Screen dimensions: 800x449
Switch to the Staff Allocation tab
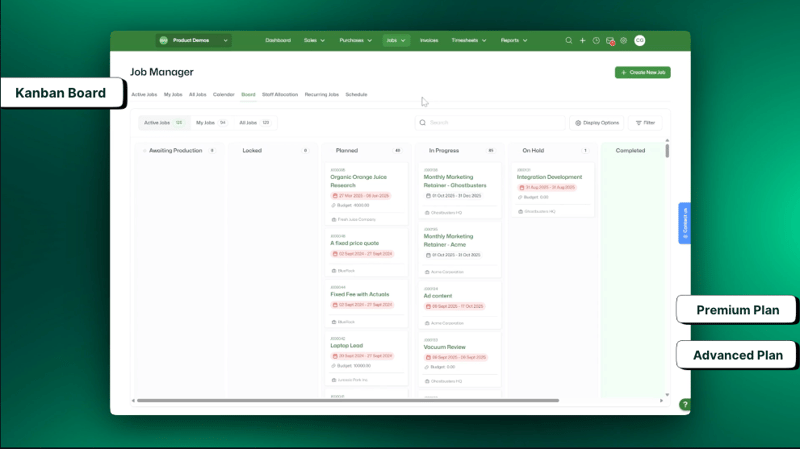coord(279,94)
